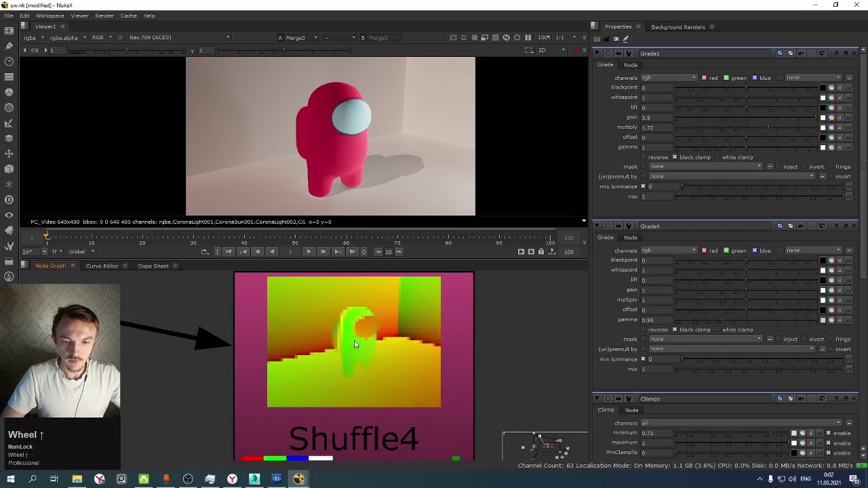Toggle the viewer refresh icon
The image size is (868, 488).
tap(506, 37)
